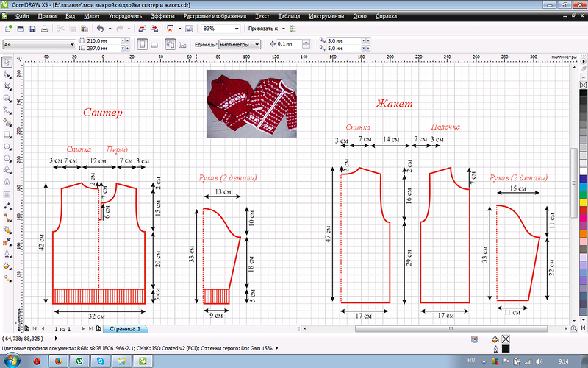Select the Shape tool

pos(7,74)
